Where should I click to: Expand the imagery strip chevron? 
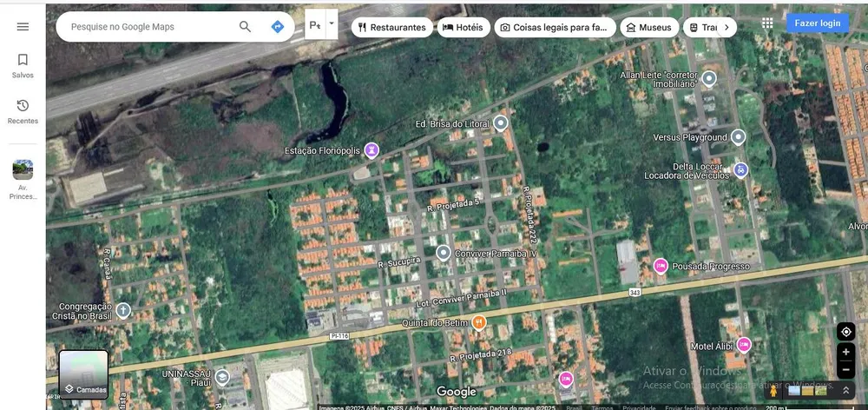pos(845,391)
